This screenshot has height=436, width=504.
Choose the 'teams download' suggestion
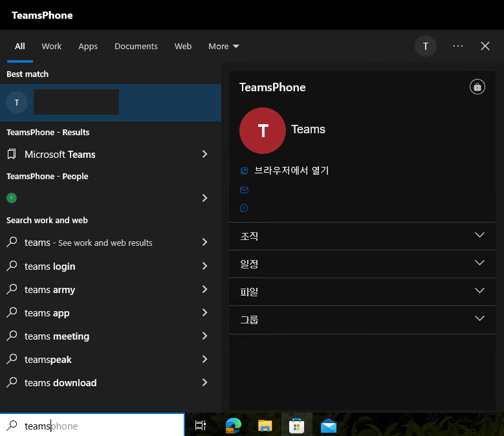point(111,383)
